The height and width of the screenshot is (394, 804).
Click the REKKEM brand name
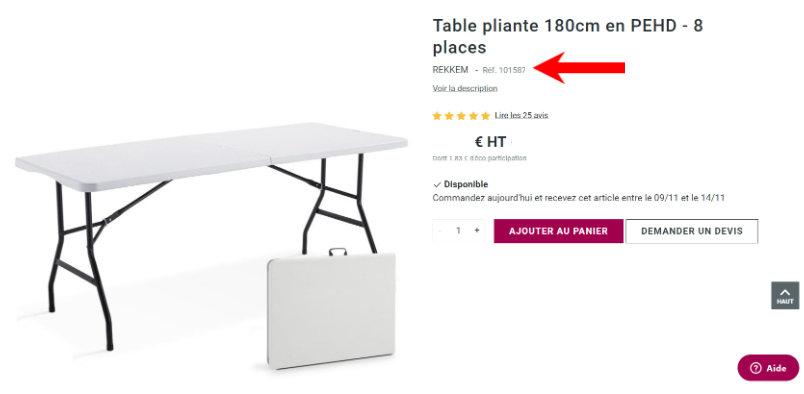pyautogui.click(x=450, y=70)
